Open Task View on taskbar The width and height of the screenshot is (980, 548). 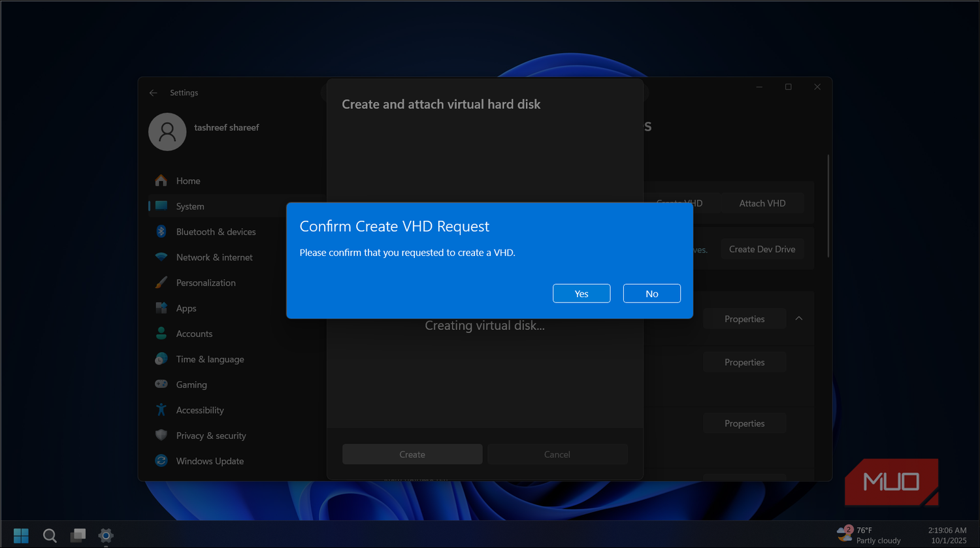click(x=78, y=536)
